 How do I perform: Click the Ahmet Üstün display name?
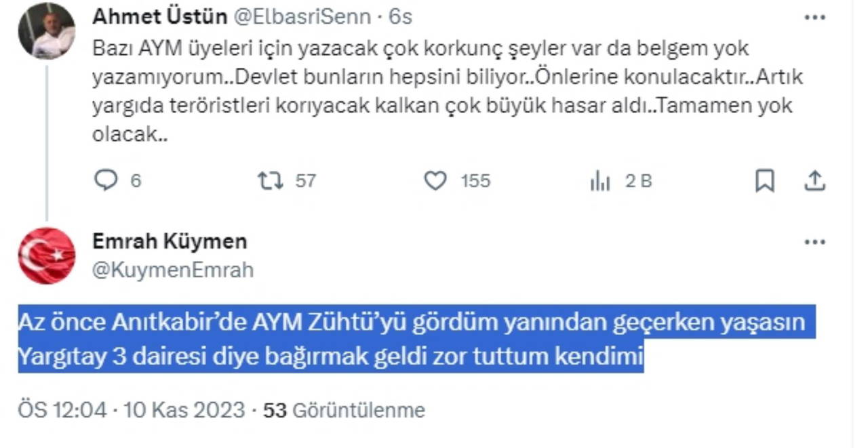159,17
